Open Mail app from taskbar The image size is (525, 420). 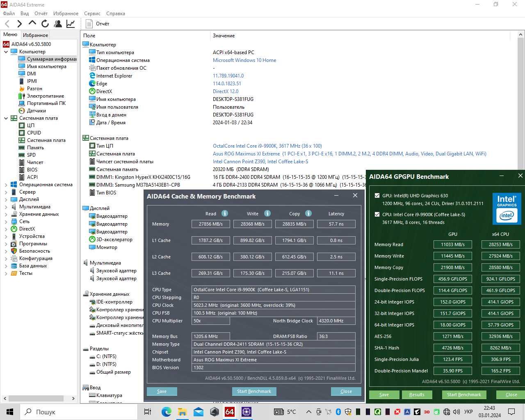(198, 412)
